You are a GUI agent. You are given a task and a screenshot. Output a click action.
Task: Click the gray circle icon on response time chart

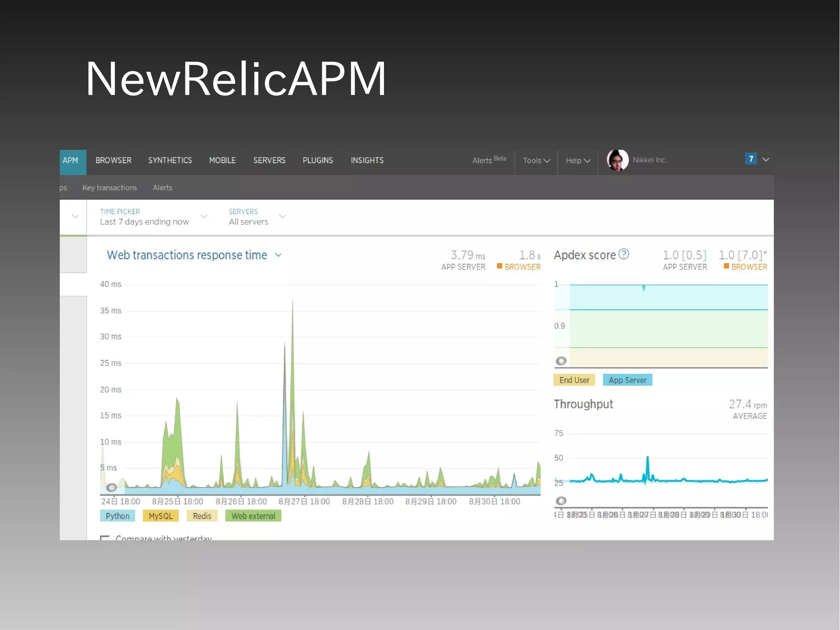tap(111, 487)
